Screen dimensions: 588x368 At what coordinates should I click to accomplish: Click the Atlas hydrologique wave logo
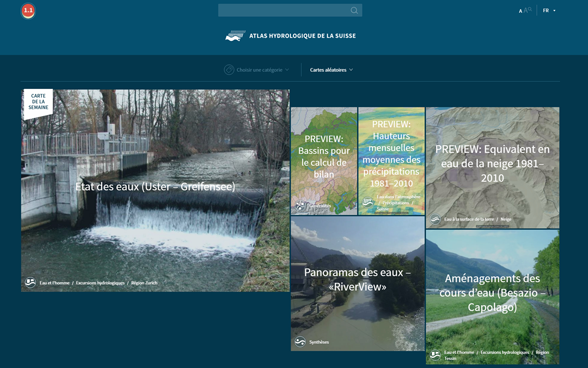pos(235,36)
